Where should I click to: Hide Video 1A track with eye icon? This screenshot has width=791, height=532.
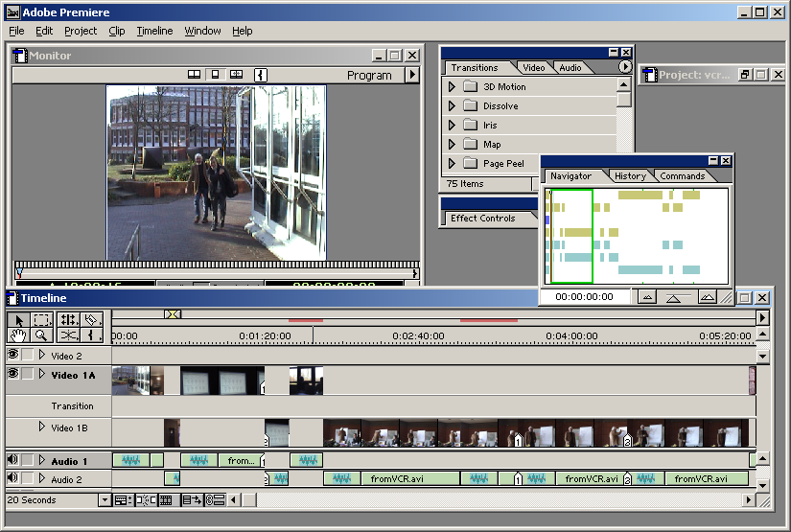click(x=12, y=374)
